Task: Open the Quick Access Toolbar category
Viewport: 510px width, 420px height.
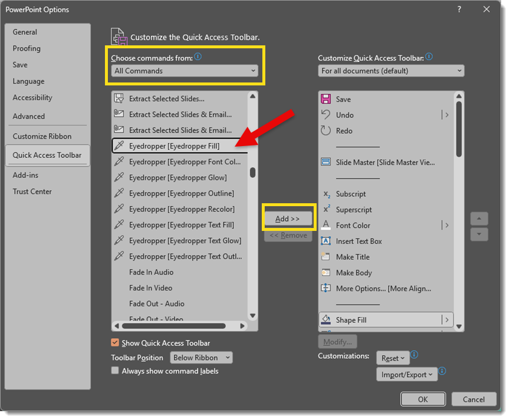Action: 48,155
